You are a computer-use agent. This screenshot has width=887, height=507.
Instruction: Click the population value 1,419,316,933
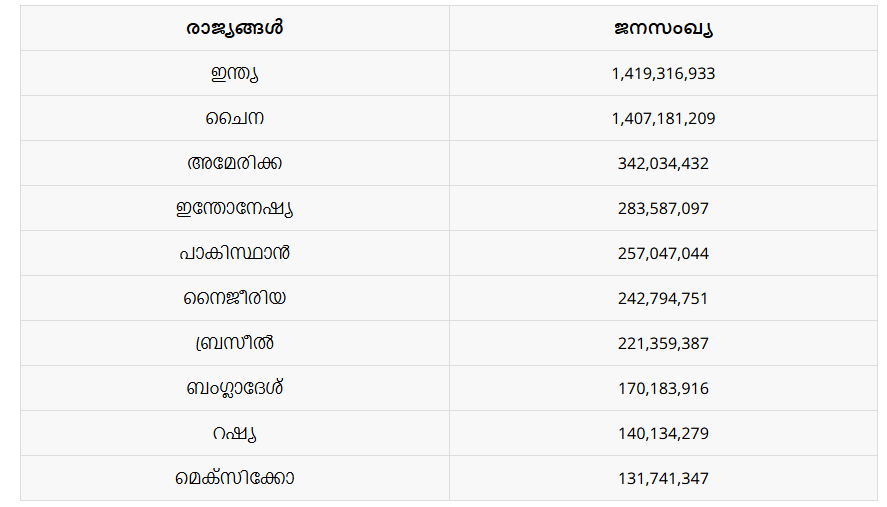click(663, 73)
